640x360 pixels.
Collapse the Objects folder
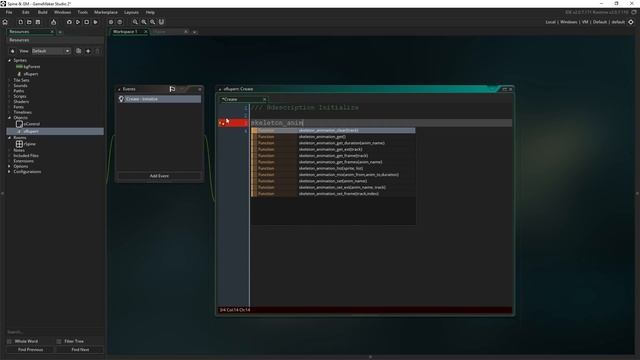pos(9,118)
